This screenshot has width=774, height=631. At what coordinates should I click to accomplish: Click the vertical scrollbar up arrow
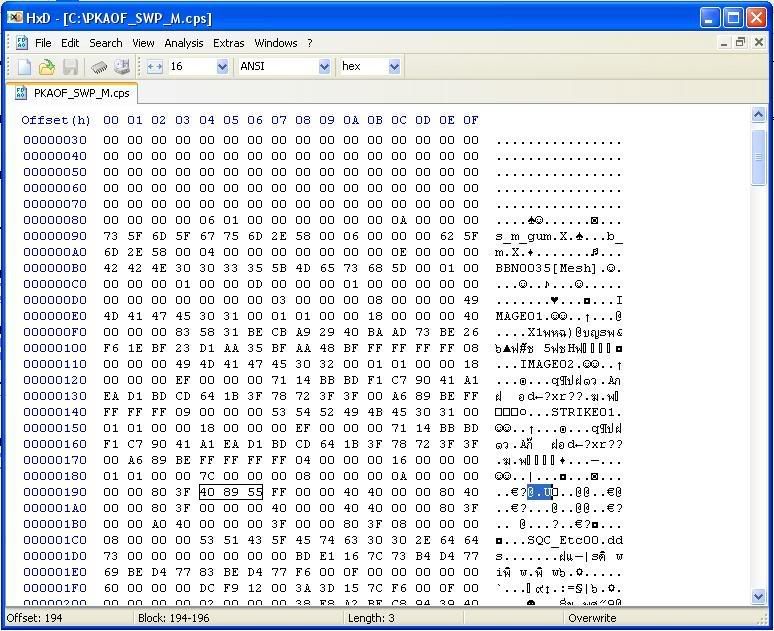click(x=758, y=116)
